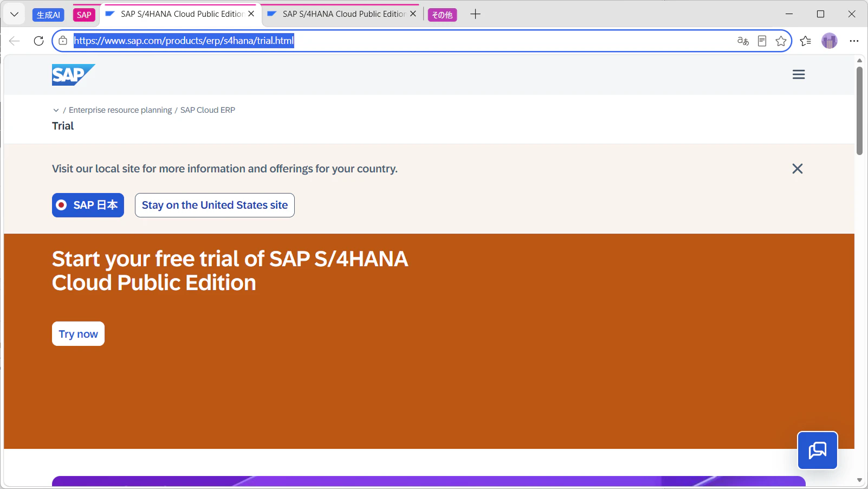The image size is (868, 489).
Task: Click the SAP logo
Action: 74,75
